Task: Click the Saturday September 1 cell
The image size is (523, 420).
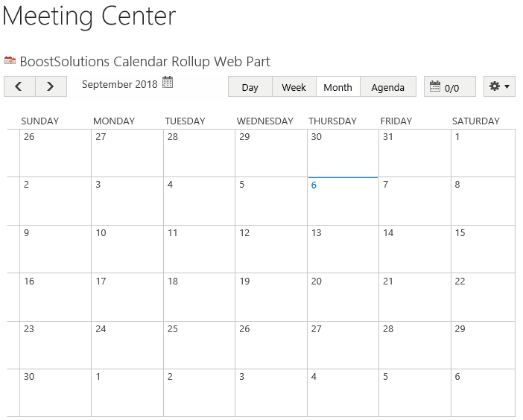Action: point(483,153)
